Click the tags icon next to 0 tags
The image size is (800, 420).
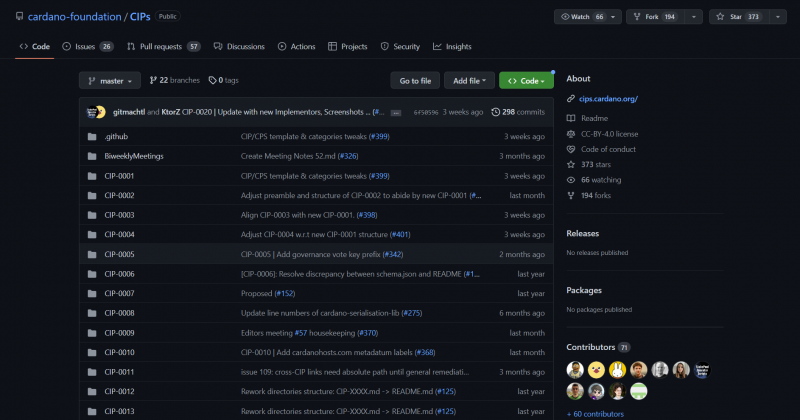click(x=212, y=80)
